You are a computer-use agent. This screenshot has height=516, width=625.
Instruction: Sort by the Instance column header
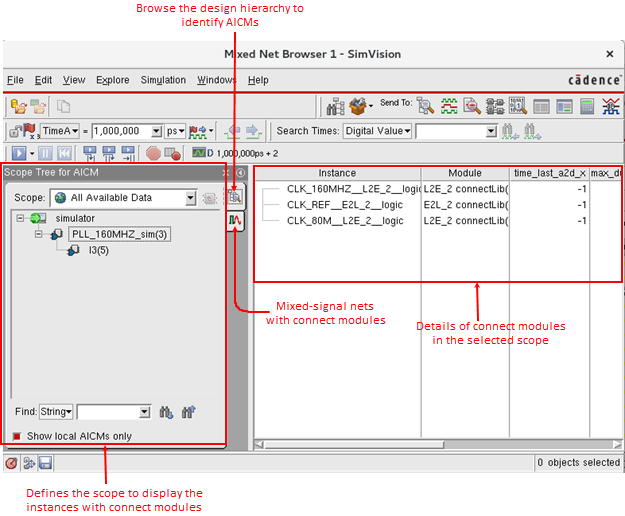337,173
